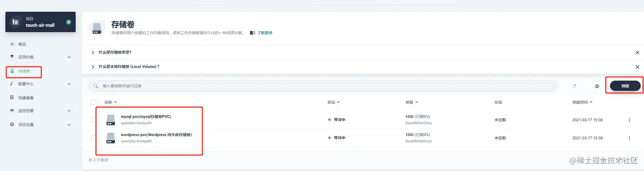Click the mysql-pvc volume disk icon

point(111,120)
